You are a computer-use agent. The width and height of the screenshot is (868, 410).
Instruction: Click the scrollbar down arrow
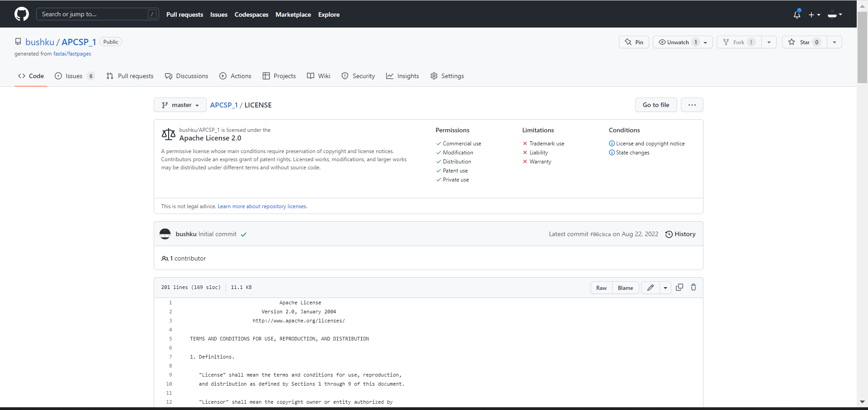(863, 401)
